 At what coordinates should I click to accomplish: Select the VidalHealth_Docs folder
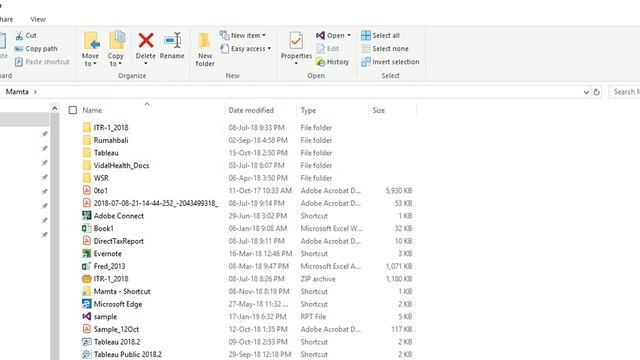pyautogui.click(x=121, y=165)
